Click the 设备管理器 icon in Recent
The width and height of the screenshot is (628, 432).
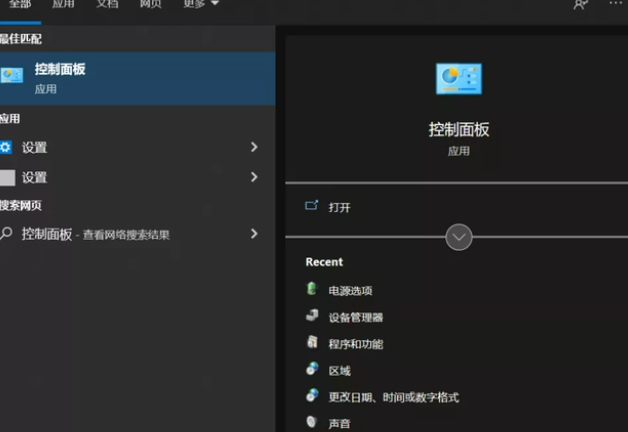[312, 317]
